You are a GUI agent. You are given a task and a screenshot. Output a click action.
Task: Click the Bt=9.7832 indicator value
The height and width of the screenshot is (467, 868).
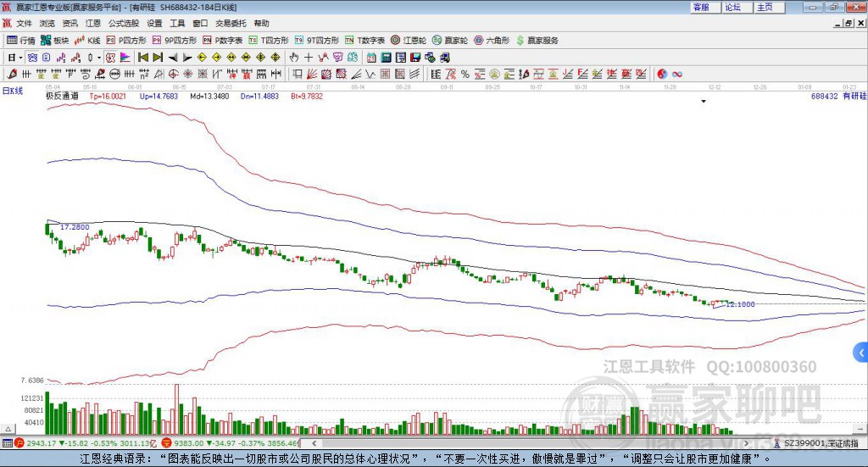(x=307, y=96)
